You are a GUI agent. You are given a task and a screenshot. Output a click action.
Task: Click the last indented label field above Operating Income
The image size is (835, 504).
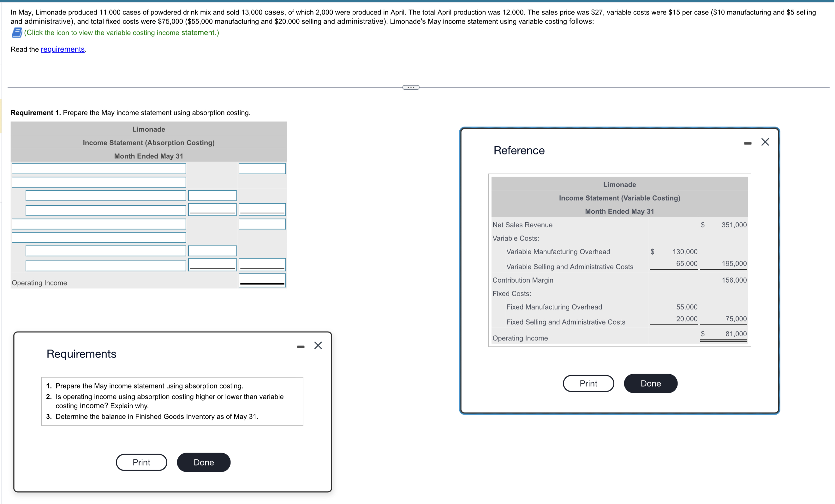click(106, 266)
